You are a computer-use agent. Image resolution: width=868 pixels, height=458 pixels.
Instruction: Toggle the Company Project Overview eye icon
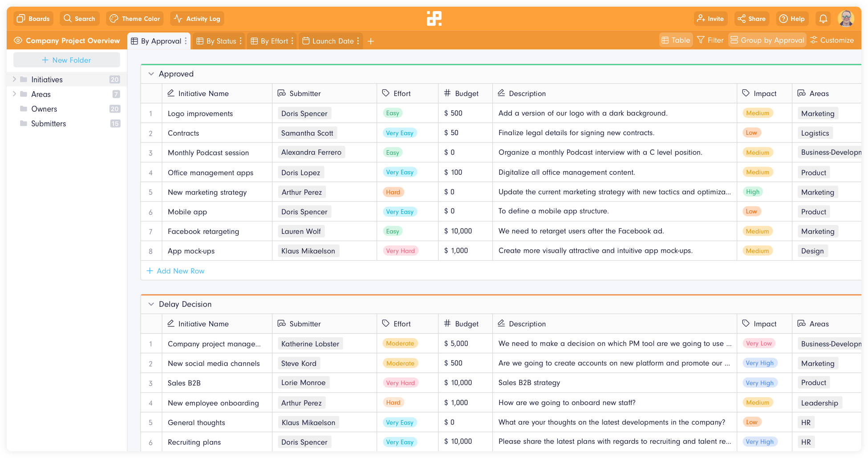coord(18,40)
